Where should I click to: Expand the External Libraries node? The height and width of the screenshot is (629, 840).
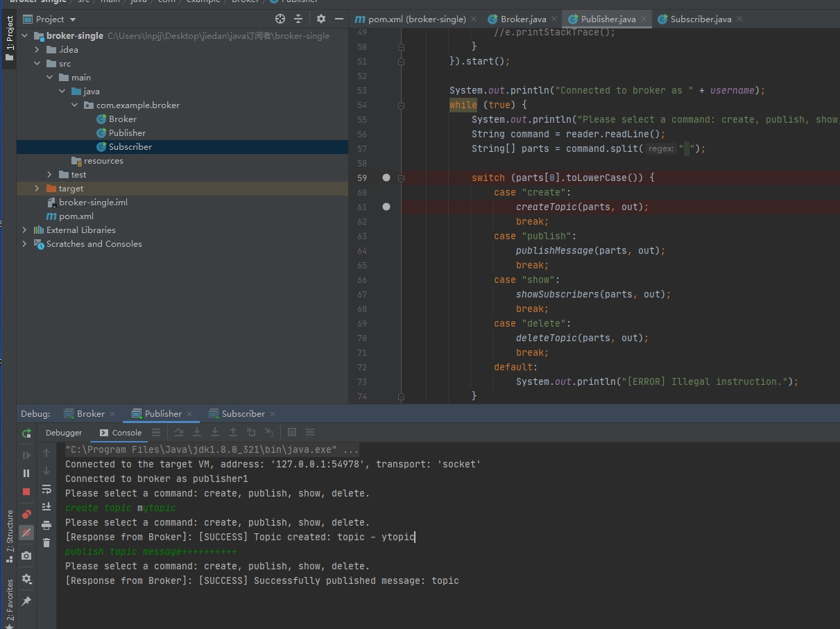(25, 230)
